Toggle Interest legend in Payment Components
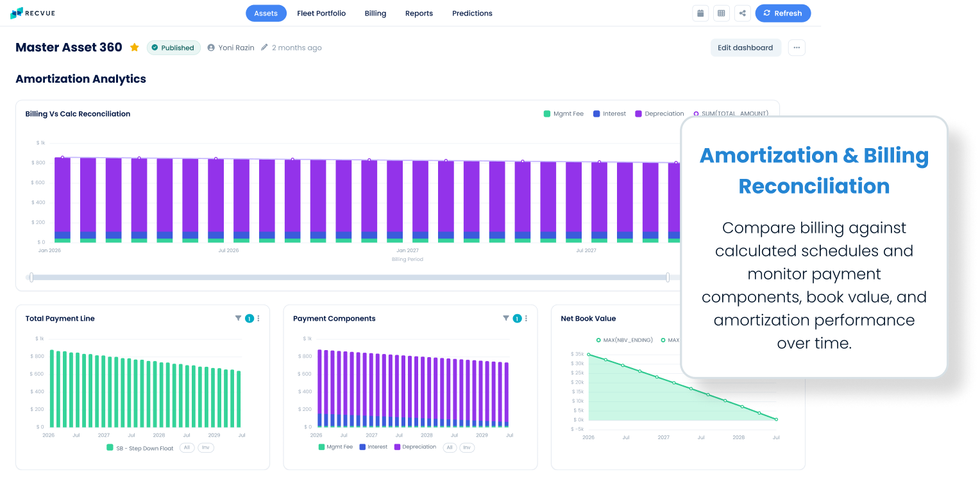This screenshot has width=980, height=495. tap(374, 447)
